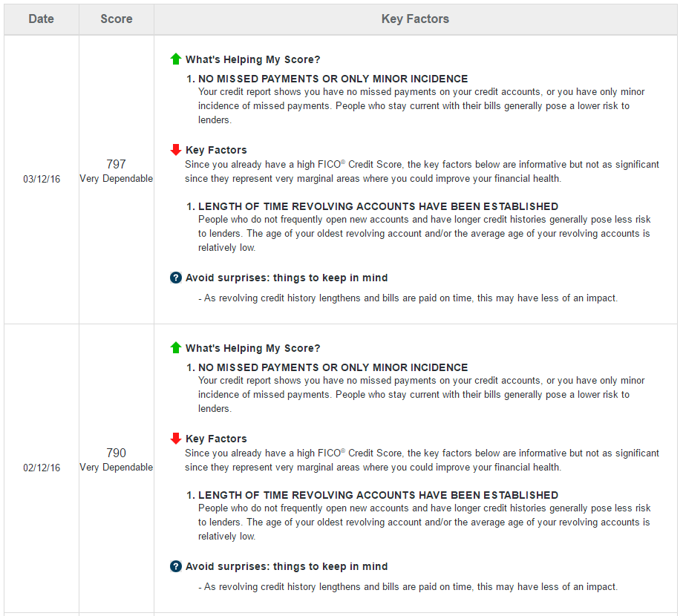Click the red down arrow in the 02/12/16 row
The image size is (683, 616).
tap(176, 439)
